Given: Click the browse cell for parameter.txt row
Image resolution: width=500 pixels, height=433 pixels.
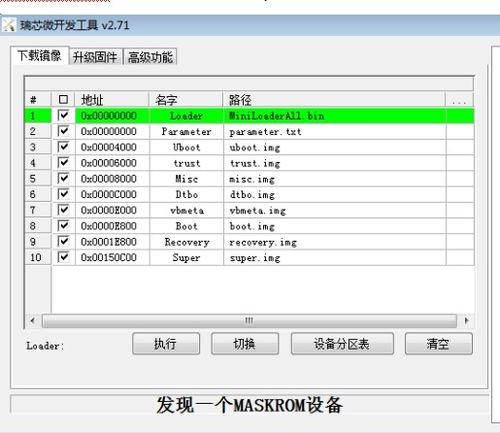Looking at the screenshot, I should [460, 131].
